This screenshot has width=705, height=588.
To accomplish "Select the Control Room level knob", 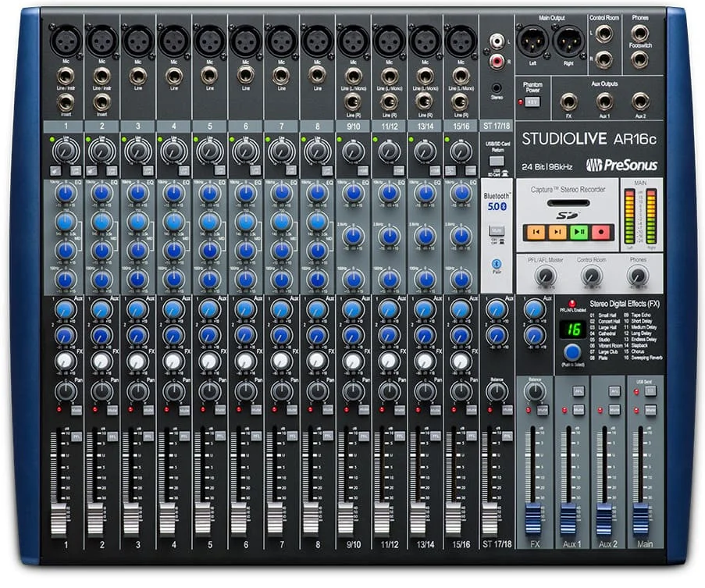I will pos(591,276).
